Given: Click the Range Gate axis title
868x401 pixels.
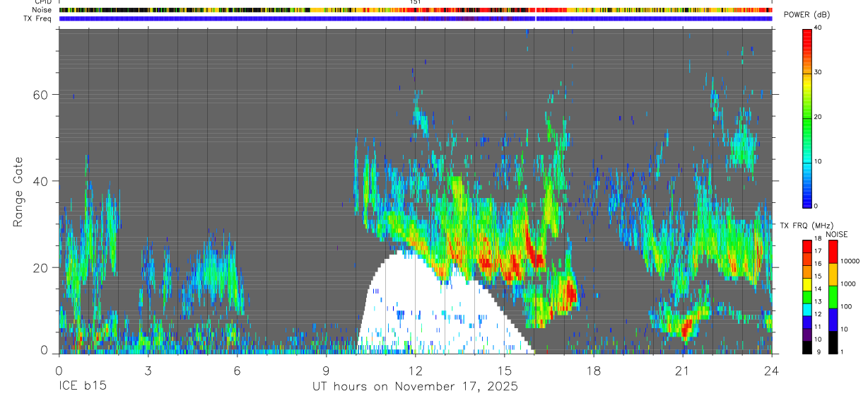Looking at the screenshot, I should [x=18, y=192].
